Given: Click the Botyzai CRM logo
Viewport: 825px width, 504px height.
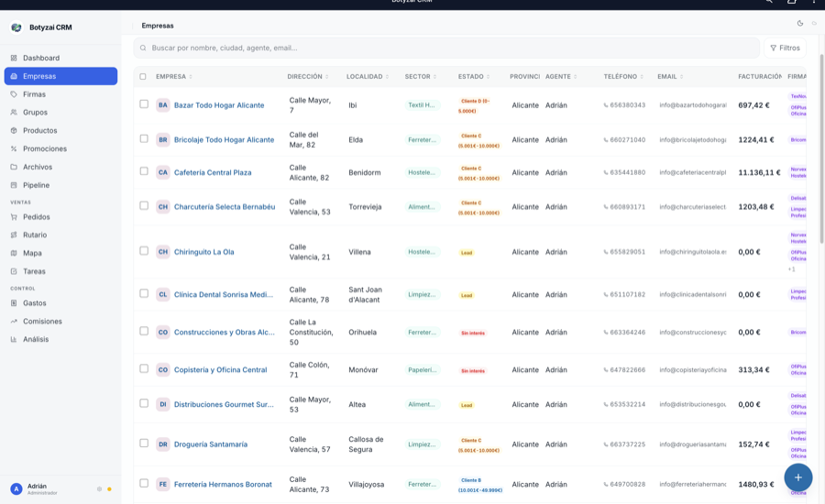Looking at the screenshot, I should tap(16, 27).
